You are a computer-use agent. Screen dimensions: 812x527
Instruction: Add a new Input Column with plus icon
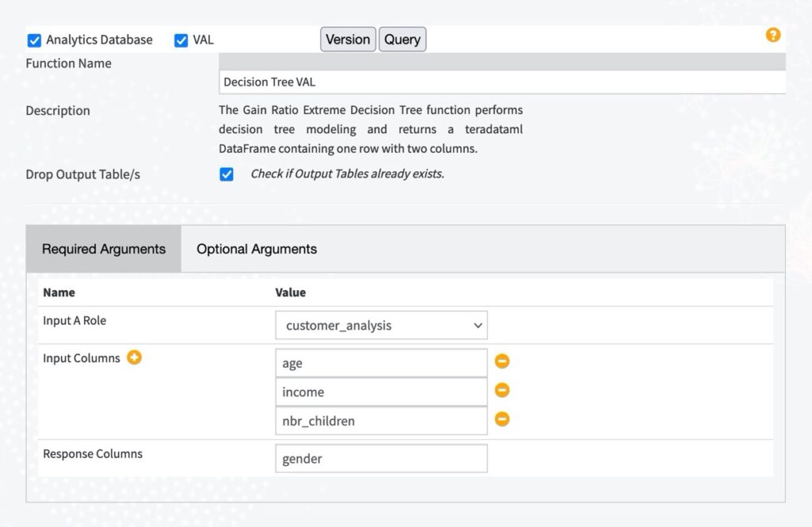click(133, 357)
